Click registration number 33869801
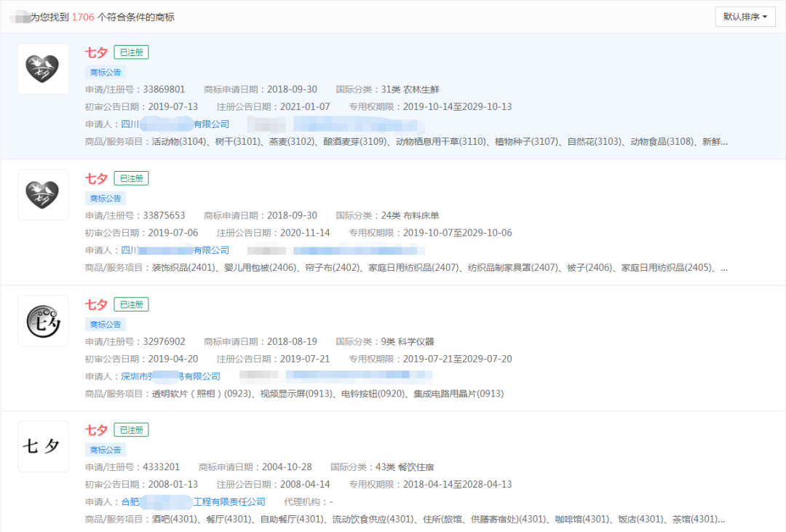This screenshot has width=786, height=532. coord(164,90)
